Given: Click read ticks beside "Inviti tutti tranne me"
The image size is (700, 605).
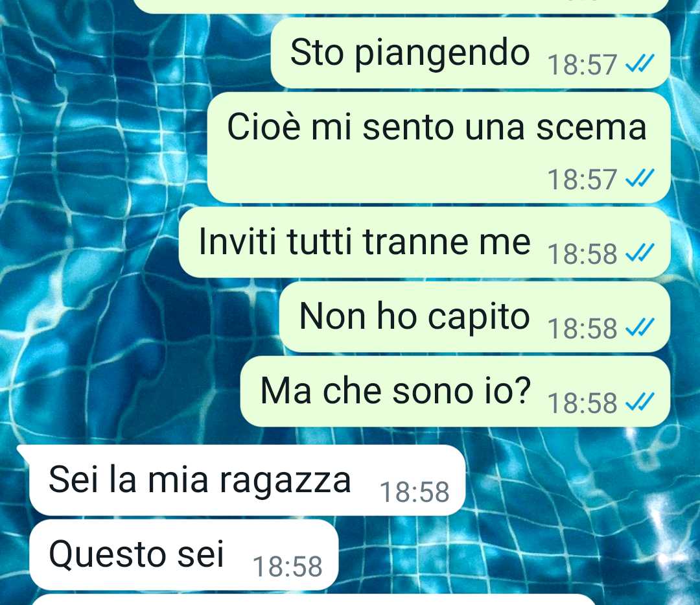Looking at the screenshot, I should click(x=640, y=254).
